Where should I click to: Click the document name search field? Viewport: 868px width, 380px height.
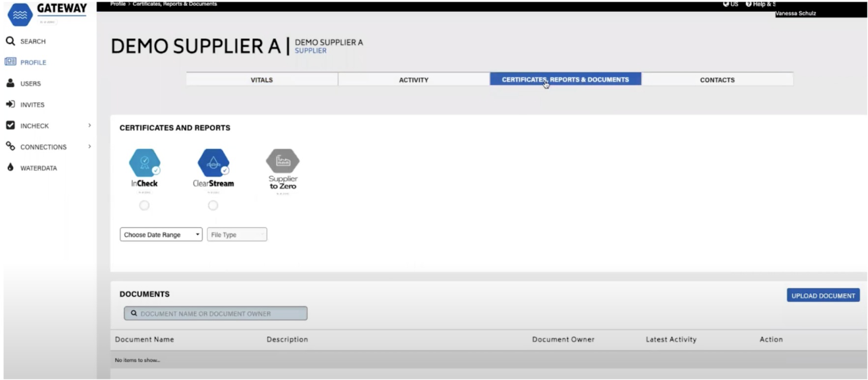(x=216, y=313)
